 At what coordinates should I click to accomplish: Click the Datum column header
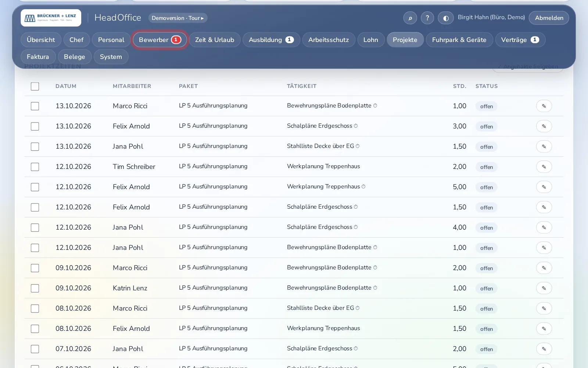(x=66, y=86)
